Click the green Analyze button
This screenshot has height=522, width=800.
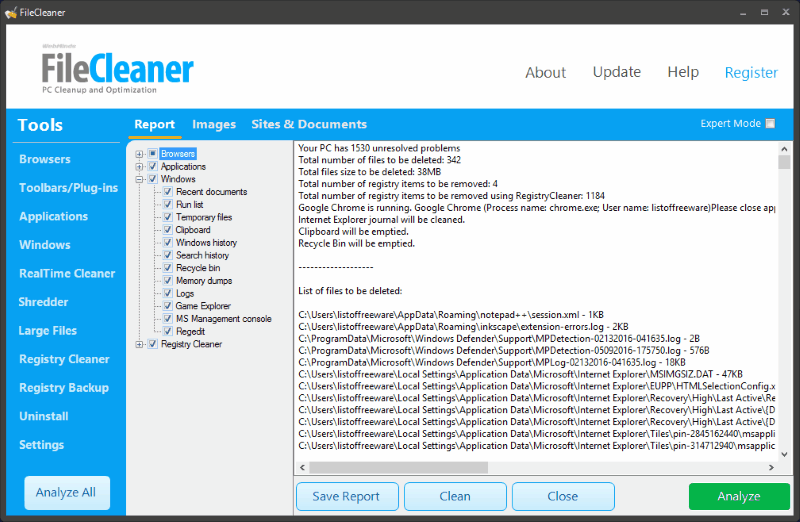click(739, 496)
